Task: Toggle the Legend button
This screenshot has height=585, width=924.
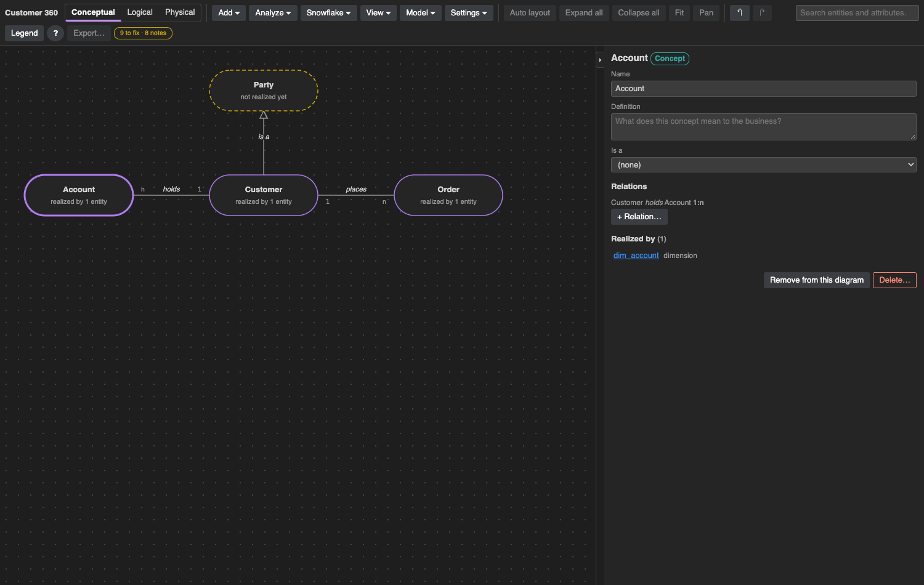Action: (x=25, y=33)
